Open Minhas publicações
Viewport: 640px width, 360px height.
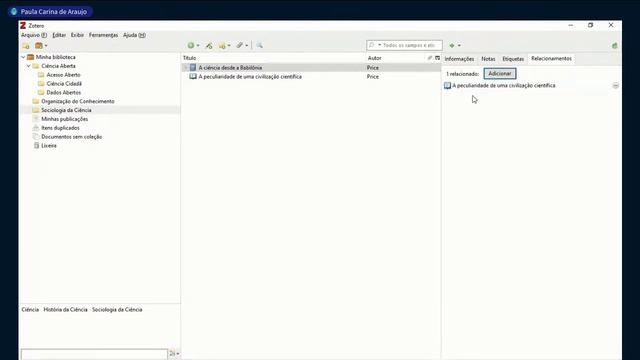(x=64, y=119)
